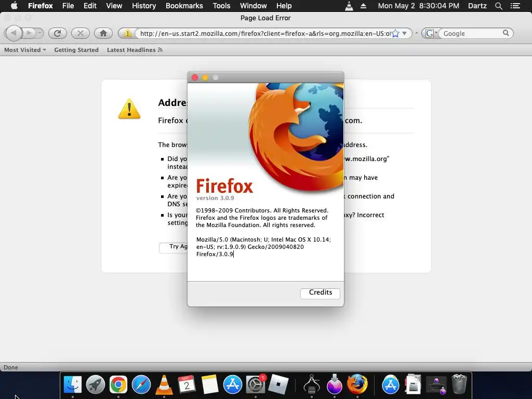
Task: Open the address bar history dropdown
Action: pos(404,34)
